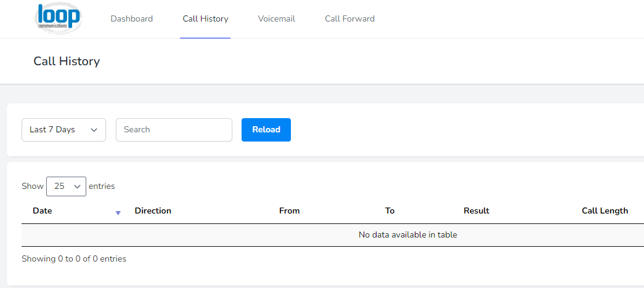Viewport: 644px width, 288px height.
Task: Click the No data available row
Action: tap(333, 235)
